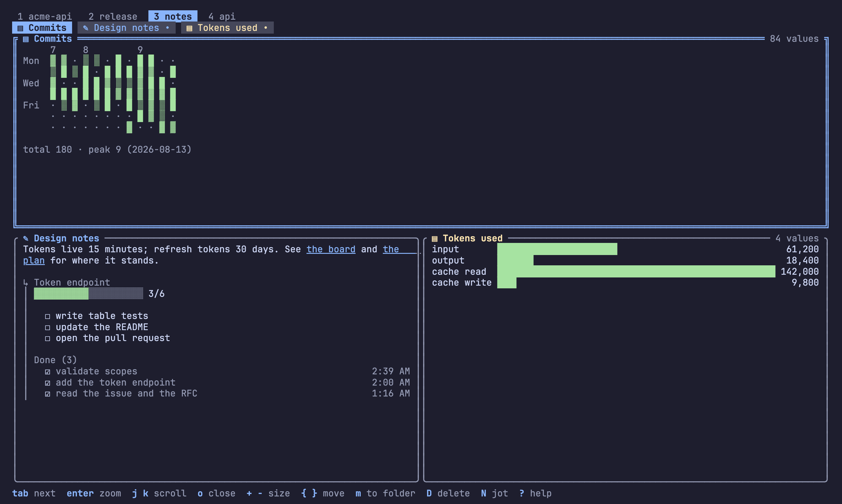Switch to the 4 api workspace tab
The width and height of the screenshot is (842, 504).
pos(222,16)
